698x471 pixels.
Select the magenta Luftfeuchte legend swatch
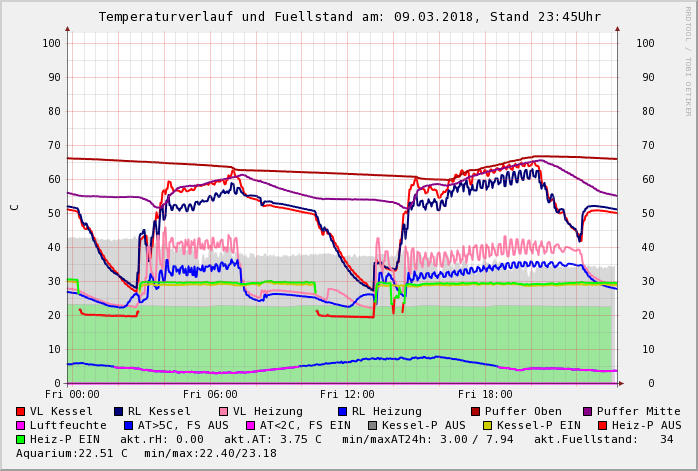(20, 425)
